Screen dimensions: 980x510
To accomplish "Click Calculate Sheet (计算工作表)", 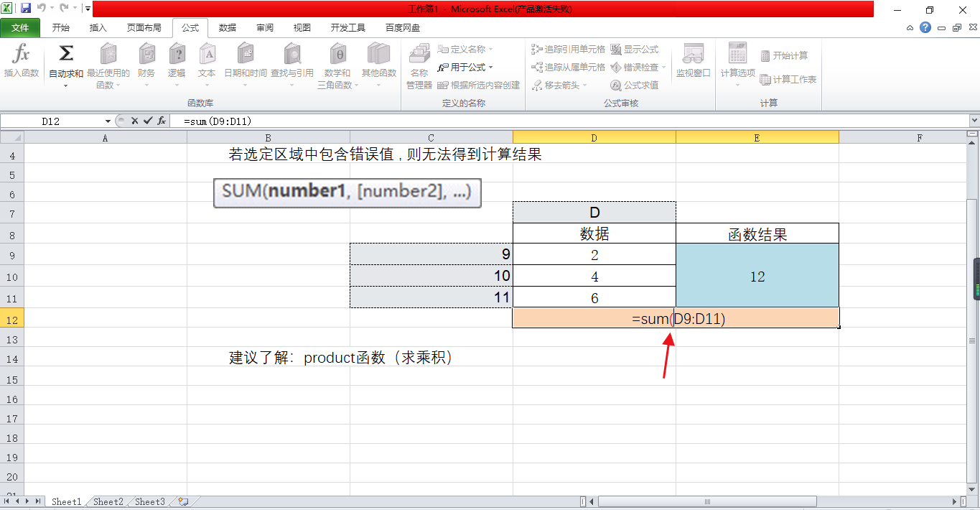I will (x=788, y=79).
